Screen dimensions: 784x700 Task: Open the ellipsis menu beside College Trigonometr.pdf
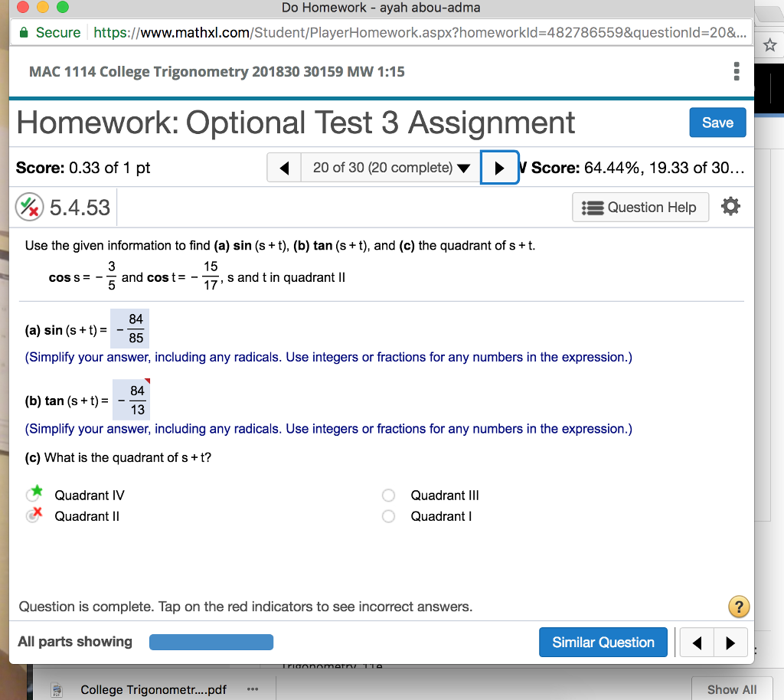point(253,690)
